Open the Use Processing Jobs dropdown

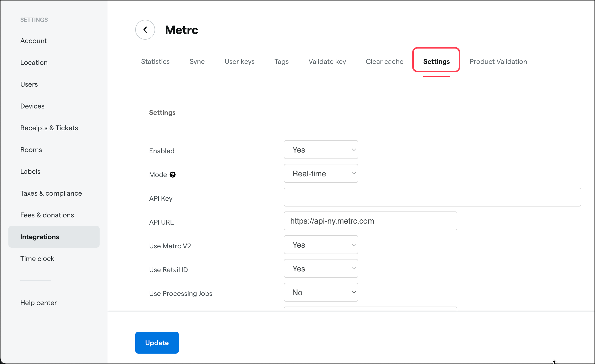point(321,292)
